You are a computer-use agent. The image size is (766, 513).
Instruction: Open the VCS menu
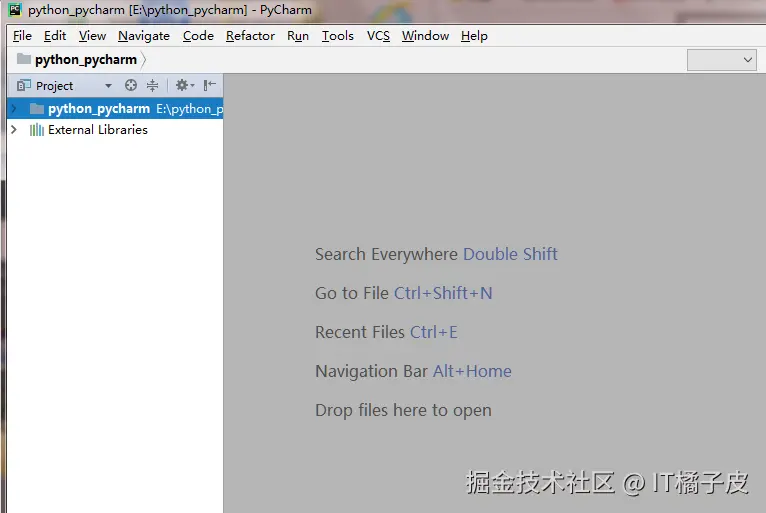coord(378,36)
